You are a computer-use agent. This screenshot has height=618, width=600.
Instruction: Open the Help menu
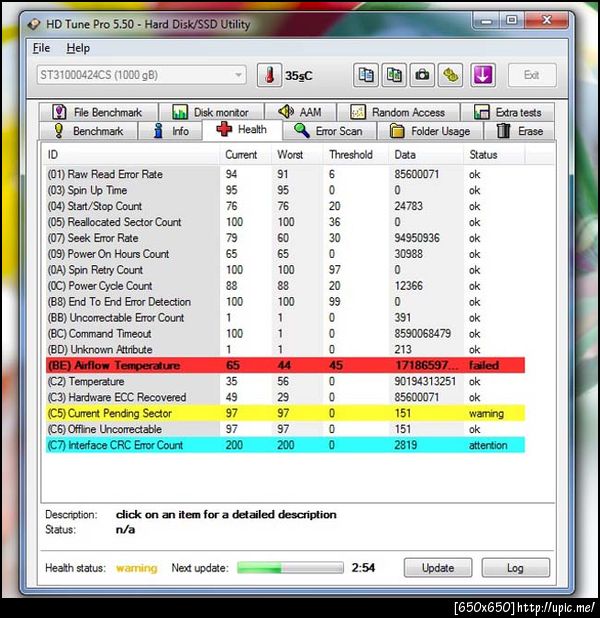point(78,48)
